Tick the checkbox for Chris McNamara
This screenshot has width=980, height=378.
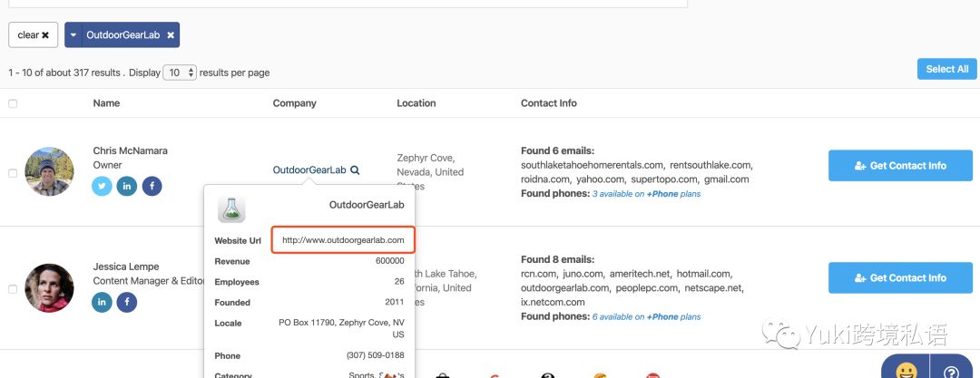click(13, 173)
